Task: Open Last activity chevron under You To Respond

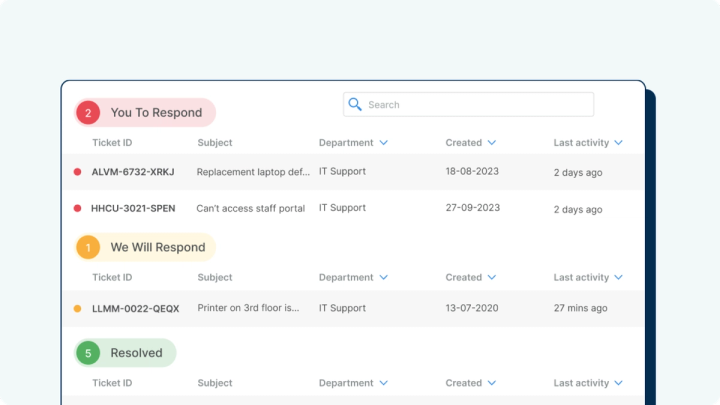Action: (x=619, y=143)
